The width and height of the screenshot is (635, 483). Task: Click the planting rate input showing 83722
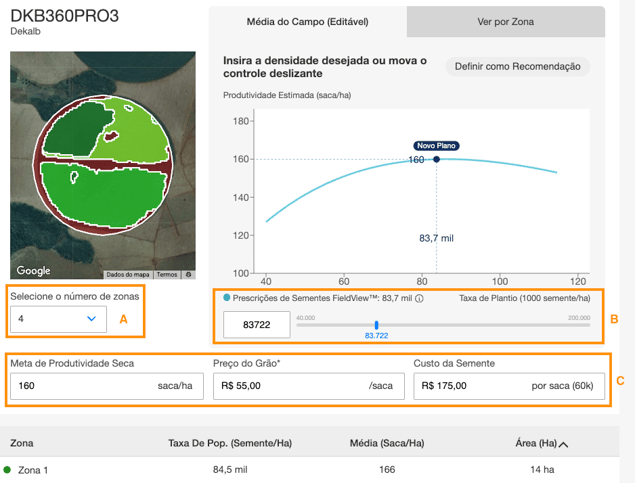(257, 324)
